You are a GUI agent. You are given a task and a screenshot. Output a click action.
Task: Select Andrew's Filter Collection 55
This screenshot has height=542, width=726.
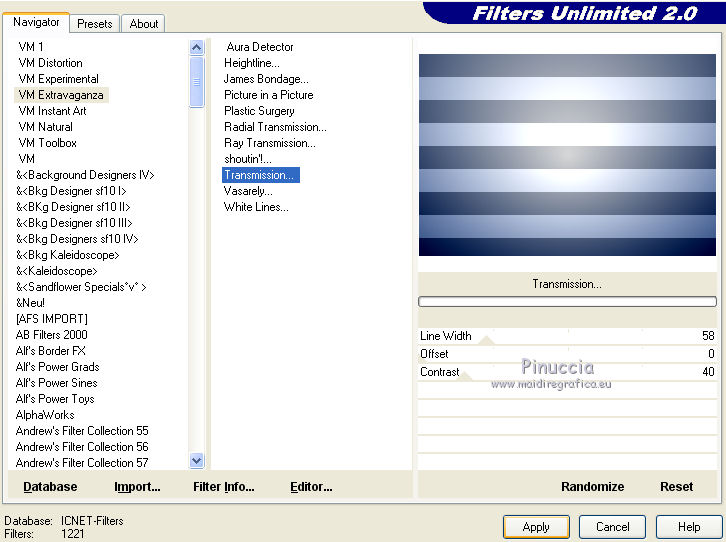82,431
